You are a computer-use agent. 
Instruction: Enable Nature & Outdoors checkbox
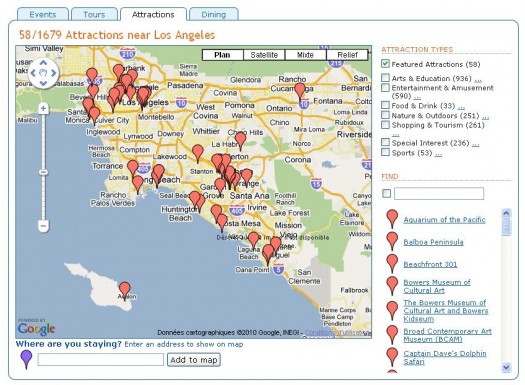click(x=385, y=115)
